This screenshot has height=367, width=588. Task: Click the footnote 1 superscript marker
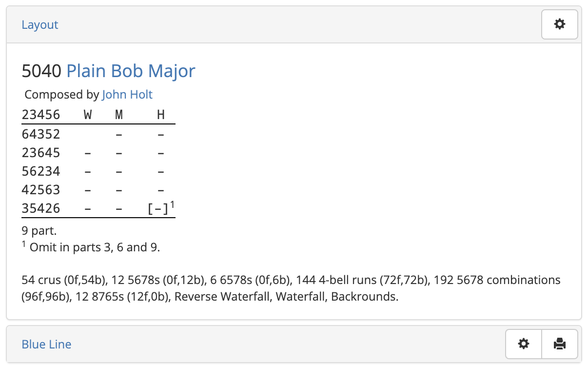pos(172,204)
